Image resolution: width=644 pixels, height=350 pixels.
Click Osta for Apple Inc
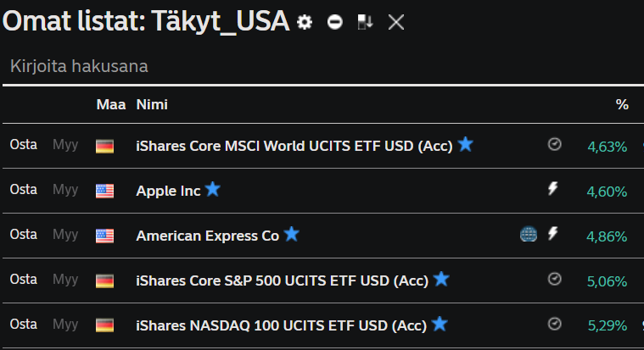(24, 190)
